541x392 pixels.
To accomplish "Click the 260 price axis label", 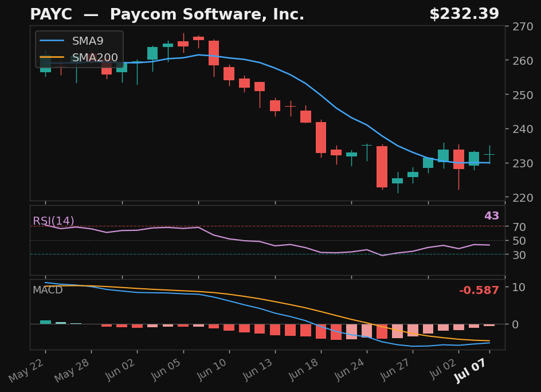I will (523, 61).
